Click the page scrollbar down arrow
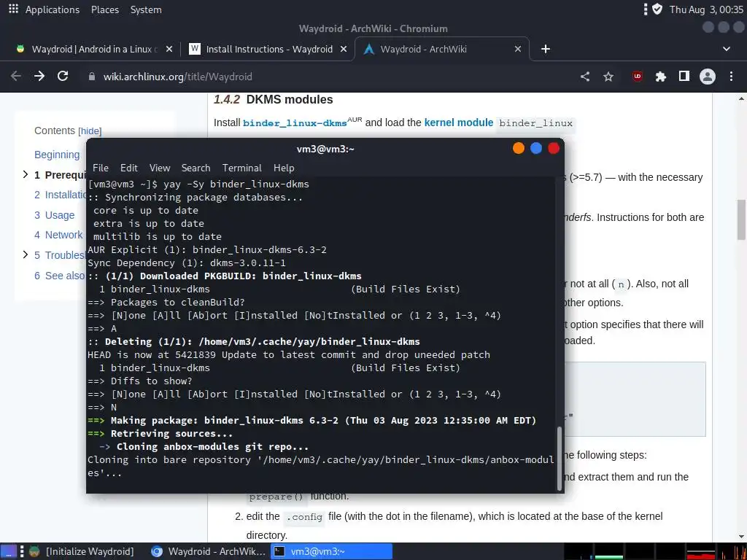 coord(741,537)
